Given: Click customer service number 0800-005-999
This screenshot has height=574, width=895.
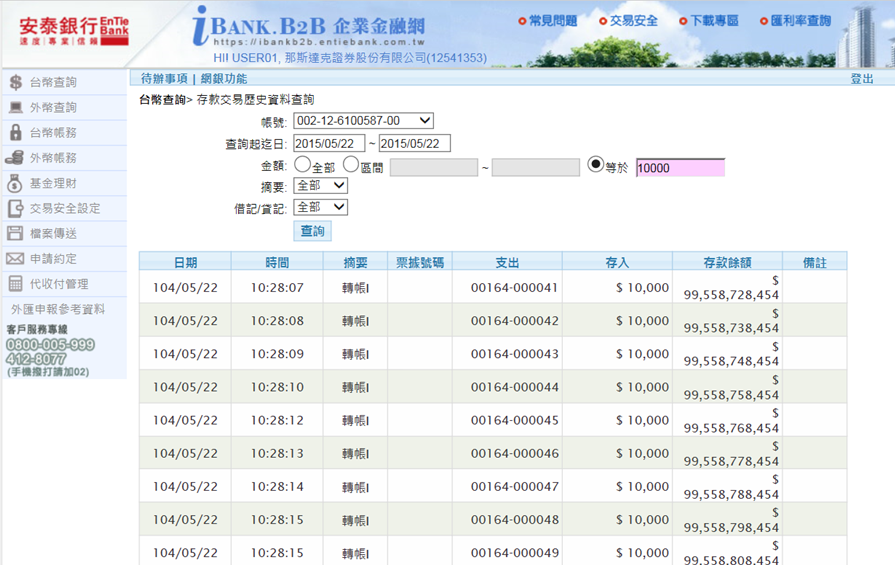Looking at the screenshot, I should (50, 345).
